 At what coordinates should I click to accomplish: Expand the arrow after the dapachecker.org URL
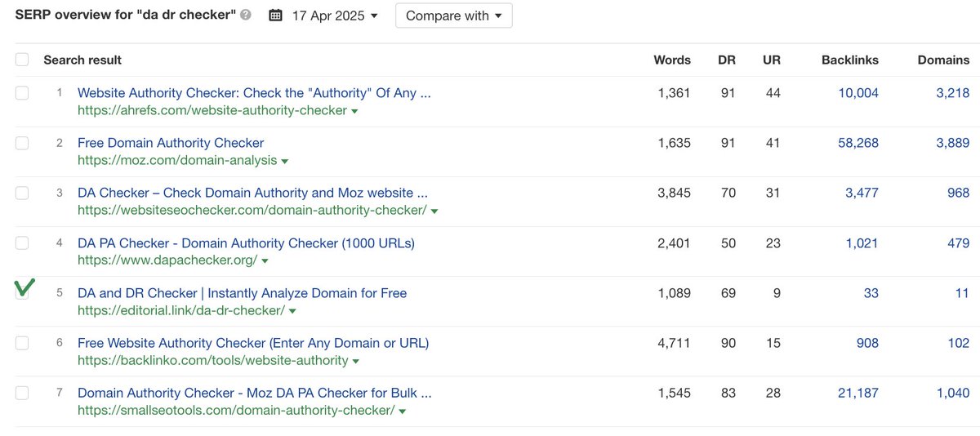click(265, 261)
